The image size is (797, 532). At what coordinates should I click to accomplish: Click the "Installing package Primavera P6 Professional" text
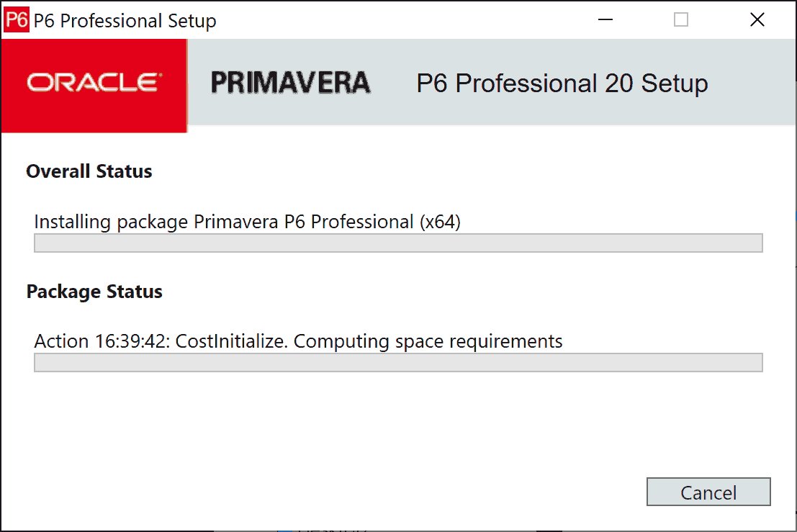[x=223, y=222]
